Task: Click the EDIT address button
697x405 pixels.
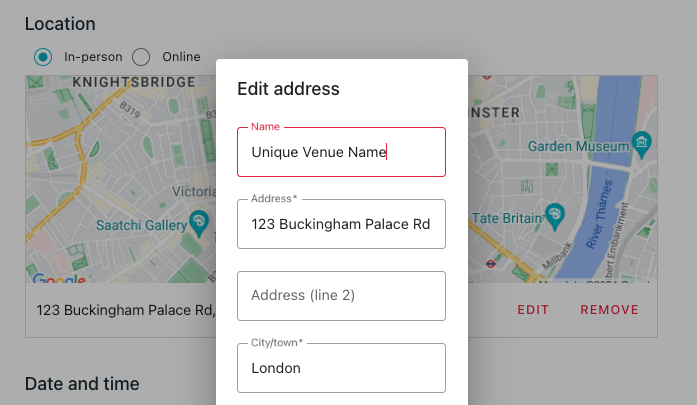Action: pyautogui.click(x=533, y=310)
